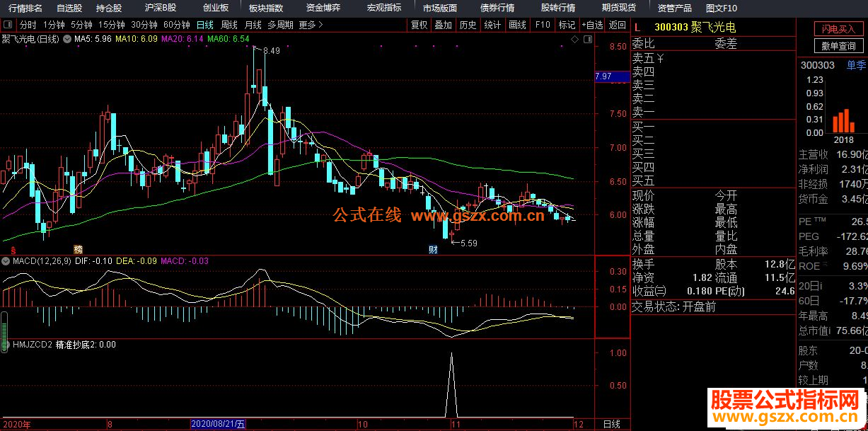This screenshot has height=431, width=868.
Task: Open the dropdown beside 聚飞光电(日线)
Action: 66,39
